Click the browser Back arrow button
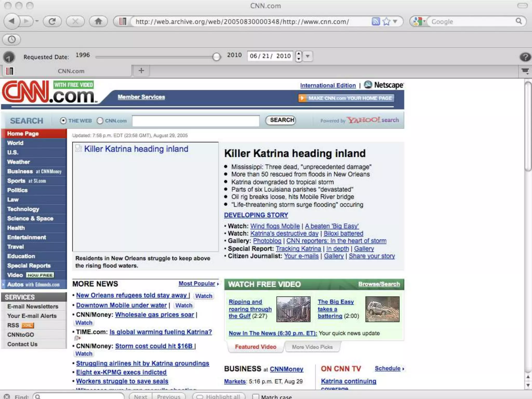This screenshot has width=532, height=399. point(12,21)
